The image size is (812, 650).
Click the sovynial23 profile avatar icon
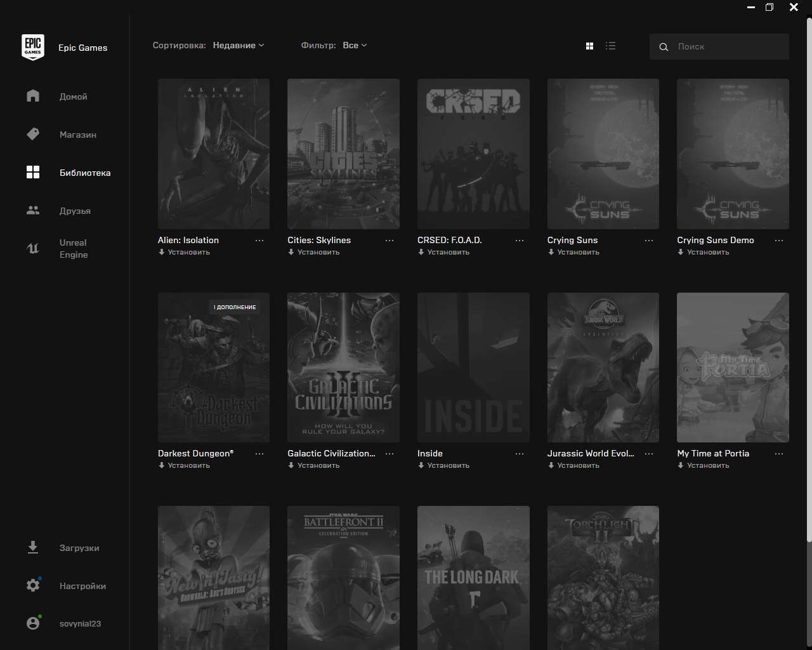(x=33, y=623)
